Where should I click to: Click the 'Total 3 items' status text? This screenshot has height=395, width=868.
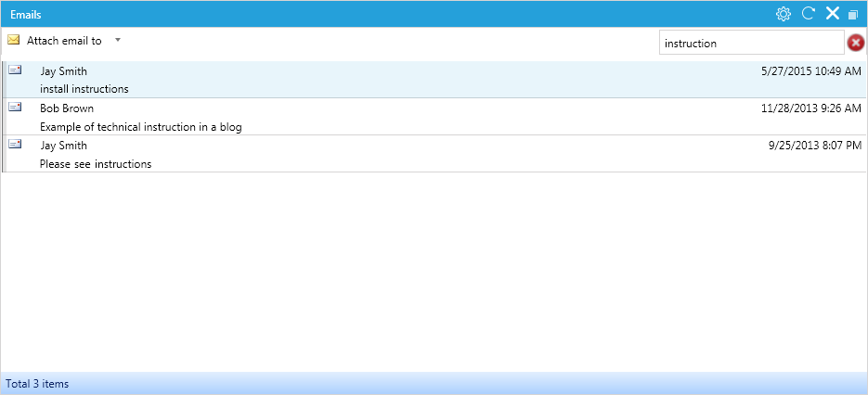click(37, 383)
